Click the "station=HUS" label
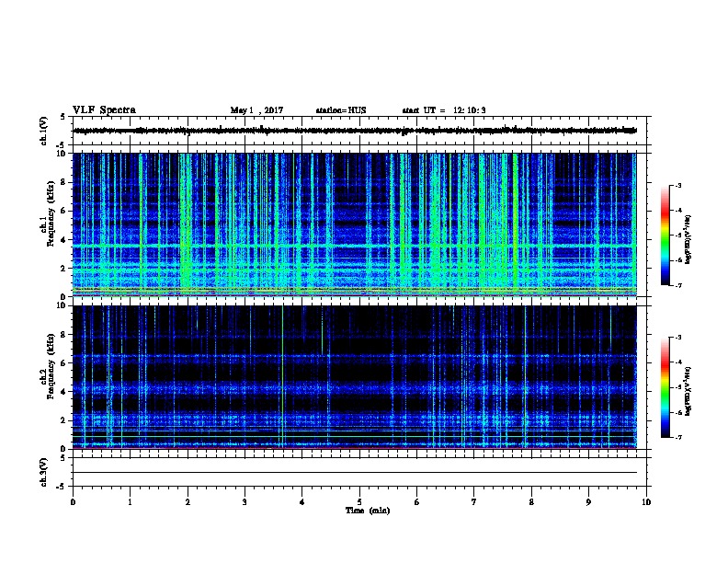This screenshot has height=563, width=728. click(341, 110)
